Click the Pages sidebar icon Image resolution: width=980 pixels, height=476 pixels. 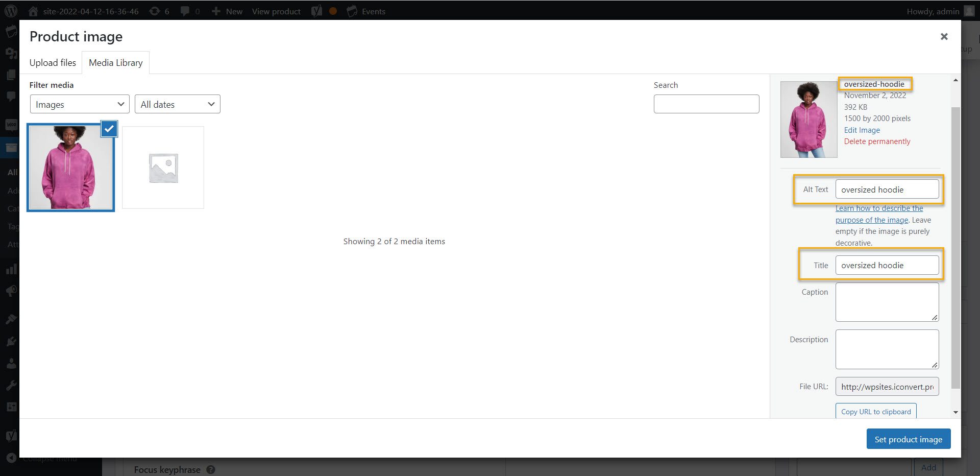point(11,75)
